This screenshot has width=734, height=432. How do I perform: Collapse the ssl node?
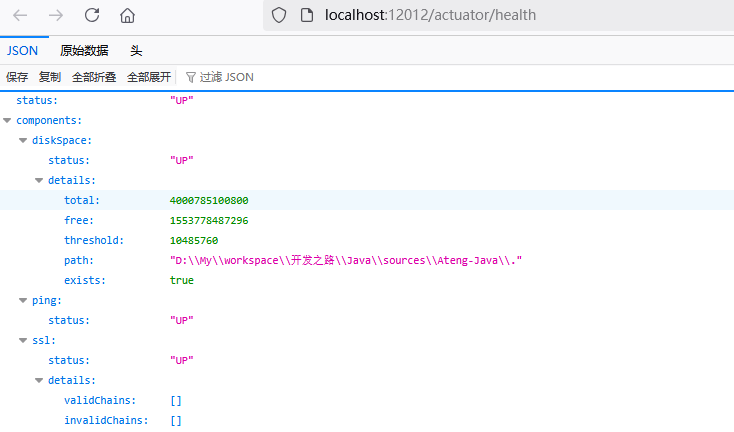coord(23,340)
